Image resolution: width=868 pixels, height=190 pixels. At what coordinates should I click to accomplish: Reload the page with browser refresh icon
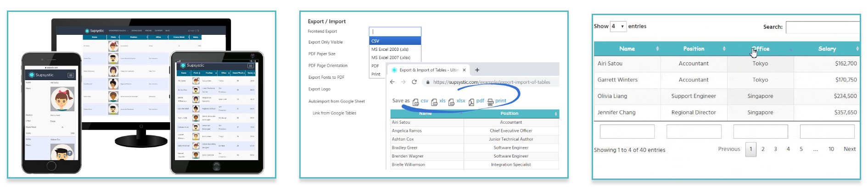point(414,82)
